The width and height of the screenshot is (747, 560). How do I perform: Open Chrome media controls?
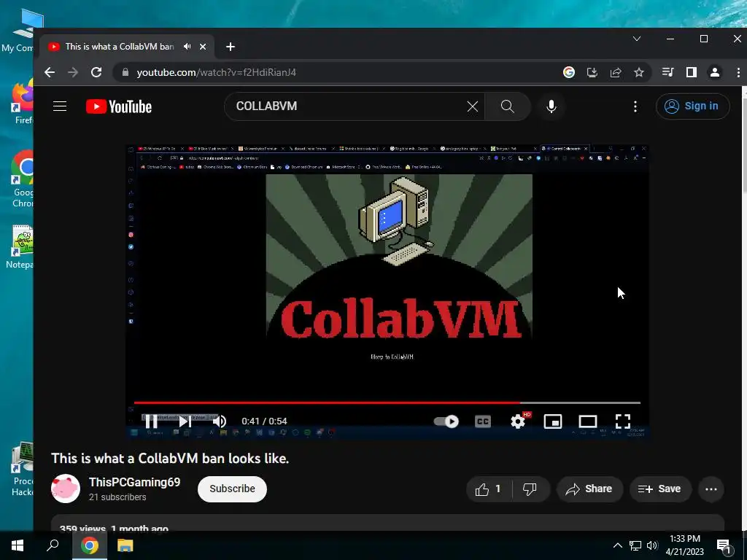pyautogui.click(x=668, y=72)
